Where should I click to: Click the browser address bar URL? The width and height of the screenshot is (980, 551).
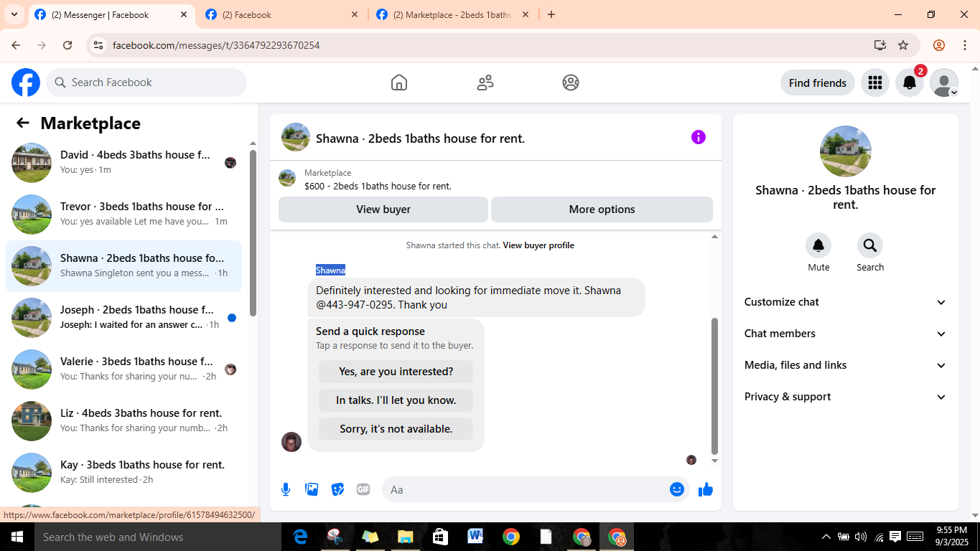(x=216, y=45)
